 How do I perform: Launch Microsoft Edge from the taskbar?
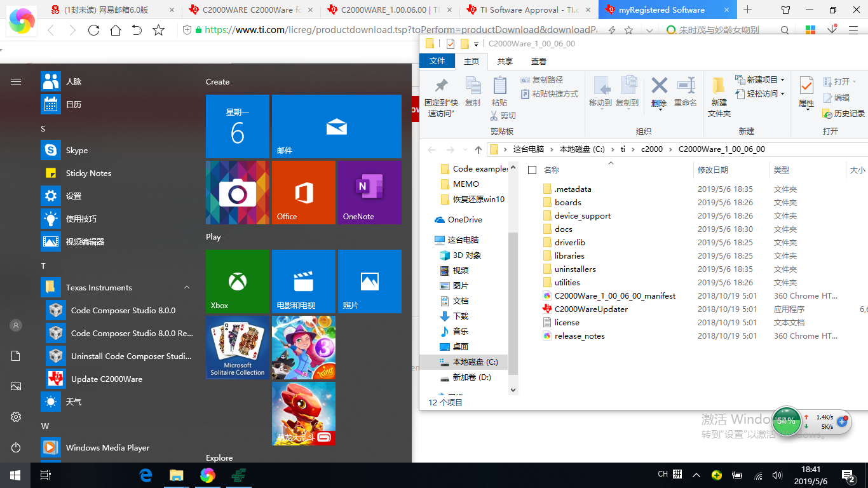[146, 475]
